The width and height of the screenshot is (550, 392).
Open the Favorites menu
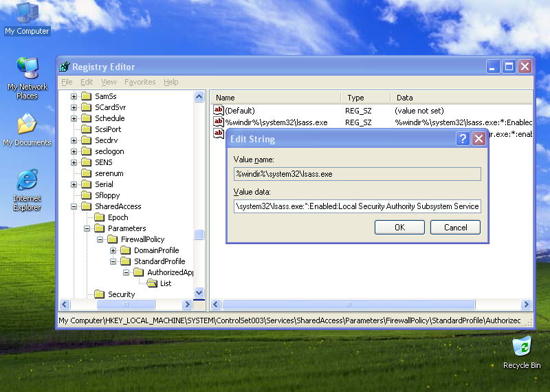140,82
